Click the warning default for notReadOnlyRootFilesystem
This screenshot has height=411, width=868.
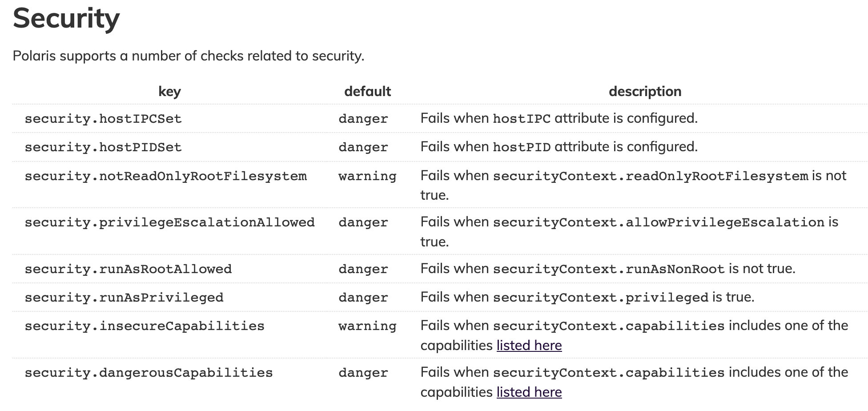click(367, 176)
